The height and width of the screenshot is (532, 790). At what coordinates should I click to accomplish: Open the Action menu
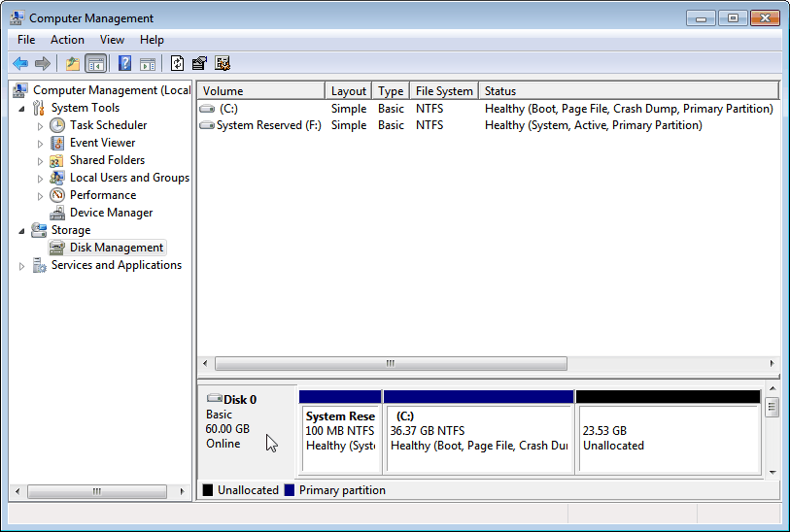67,40
